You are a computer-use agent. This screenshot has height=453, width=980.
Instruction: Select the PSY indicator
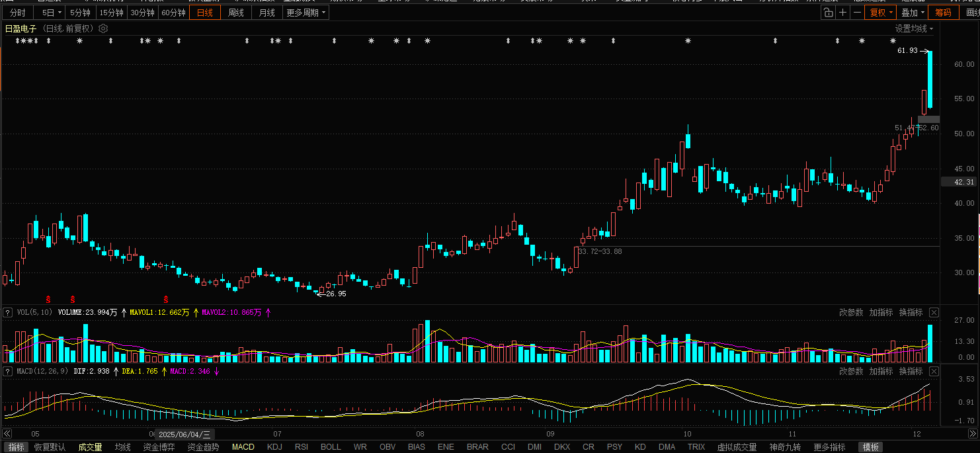(614, 448)
